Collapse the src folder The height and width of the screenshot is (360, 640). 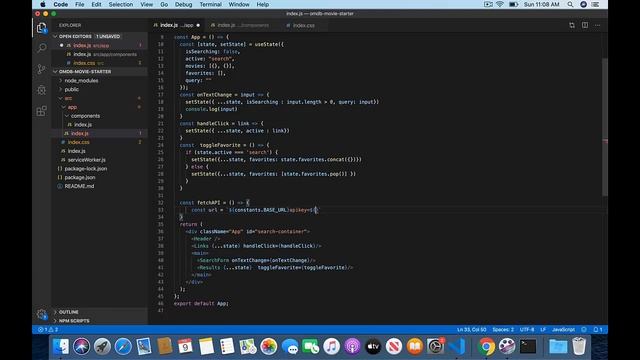(x=68, y=98)
